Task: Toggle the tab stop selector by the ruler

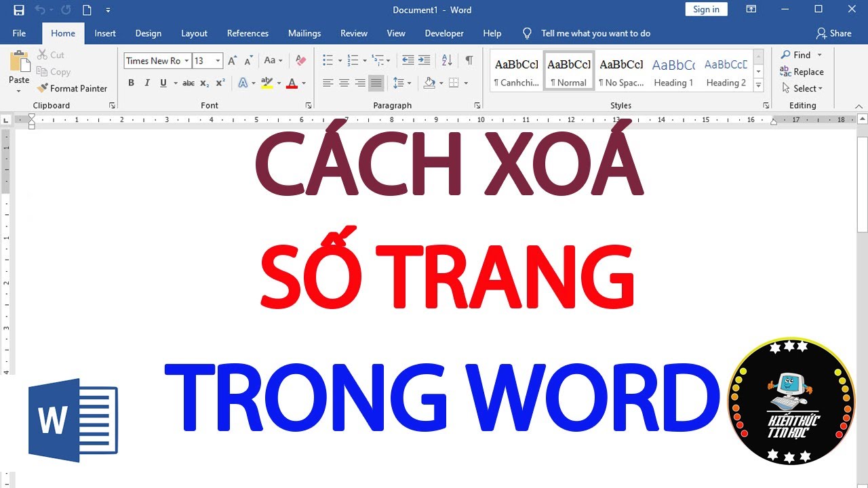Action: point(7,120)
